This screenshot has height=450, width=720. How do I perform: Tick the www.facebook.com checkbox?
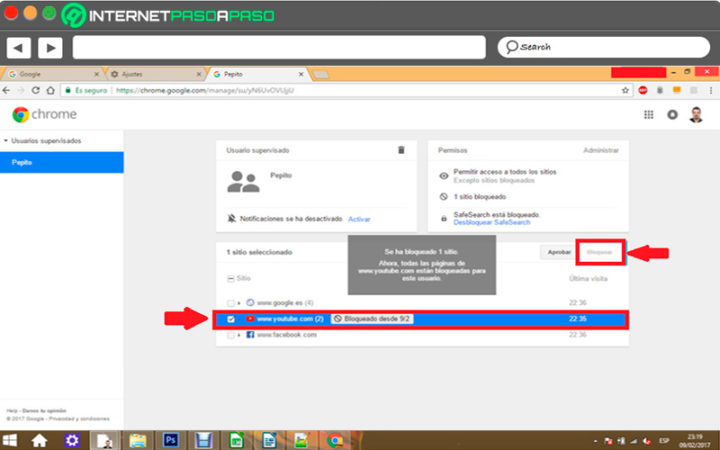pyautogui.click(x=231, y=335)
